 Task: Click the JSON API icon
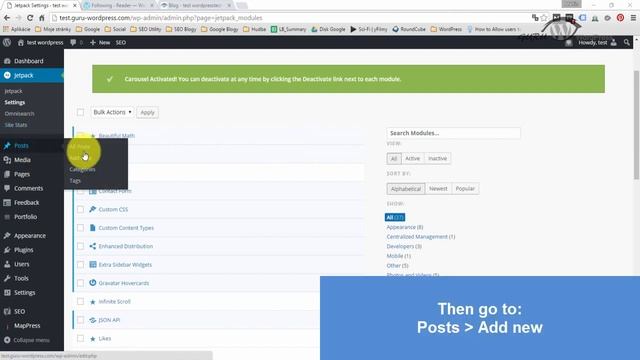point(93,320)
